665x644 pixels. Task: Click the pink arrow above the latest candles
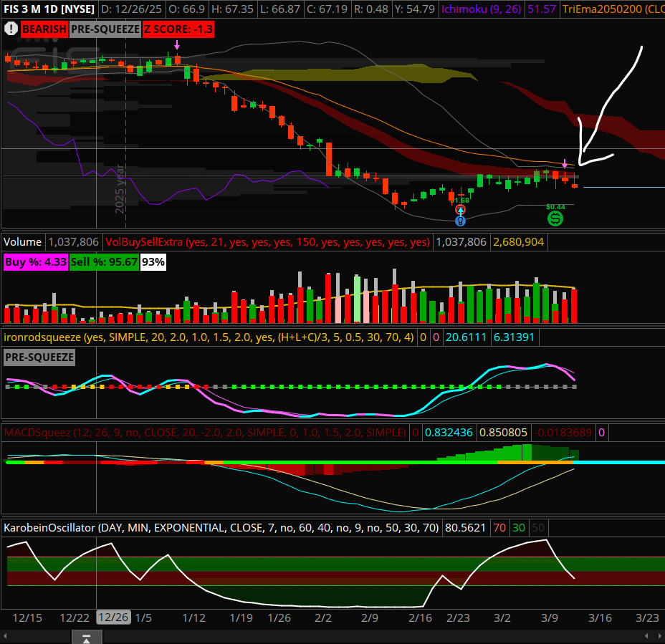coord(565,164)
